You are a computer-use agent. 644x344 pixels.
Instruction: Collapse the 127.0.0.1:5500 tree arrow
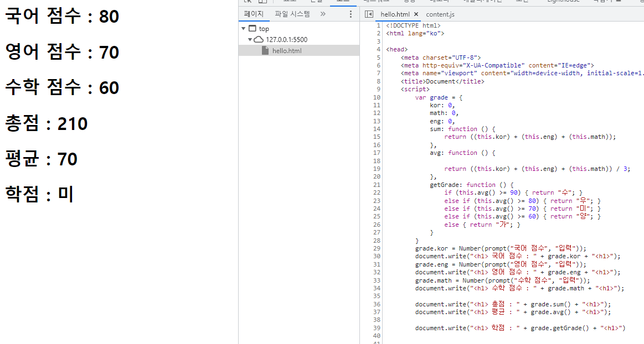click(x=250, y=40)
